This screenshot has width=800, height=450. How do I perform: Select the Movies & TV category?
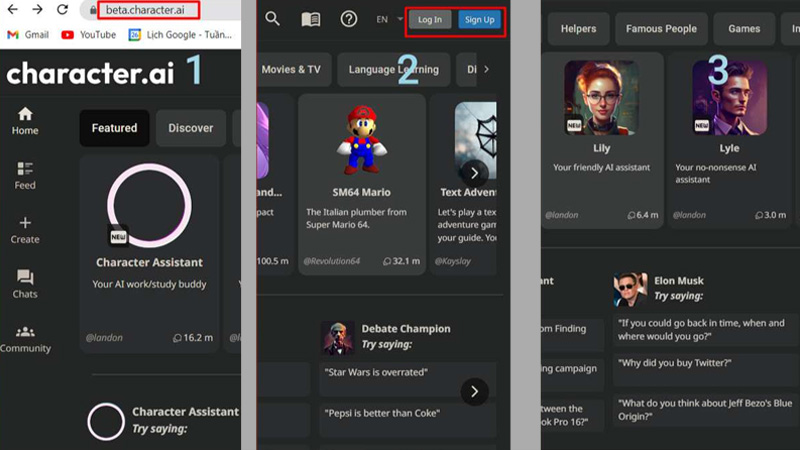click(x=293, y=69)
